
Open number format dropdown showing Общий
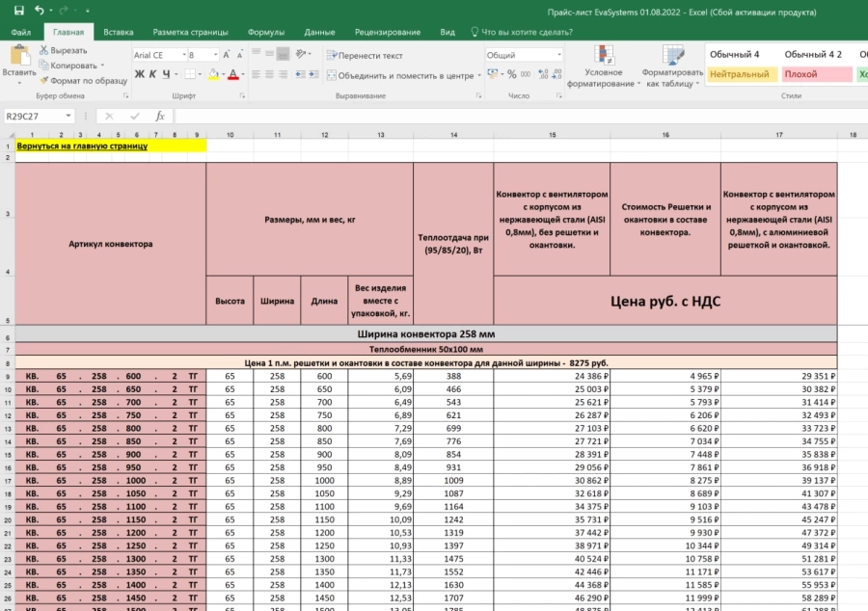pos(559,55)
